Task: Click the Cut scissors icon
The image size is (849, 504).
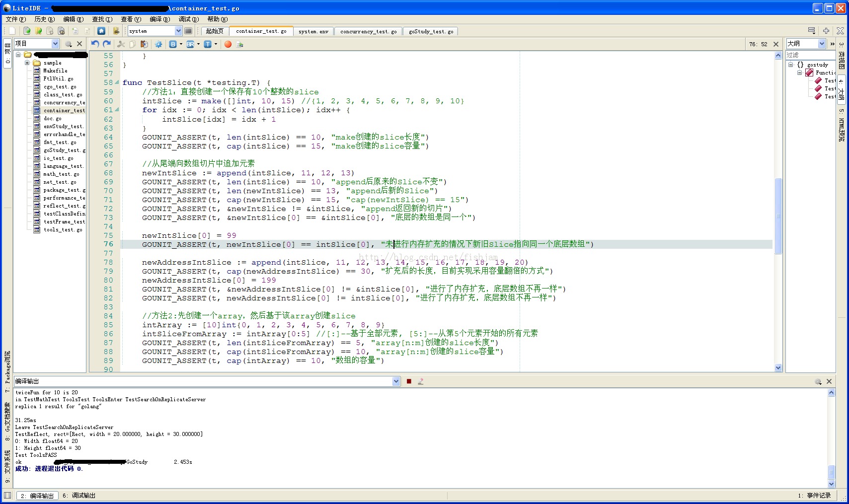Action: point(121,44)
